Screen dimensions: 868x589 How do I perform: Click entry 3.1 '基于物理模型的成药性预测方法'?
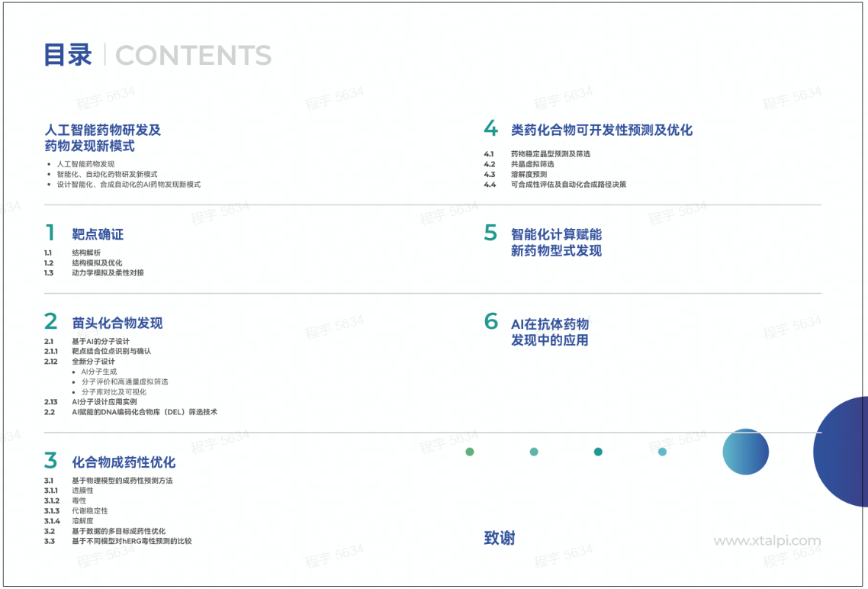click(122, 481)
